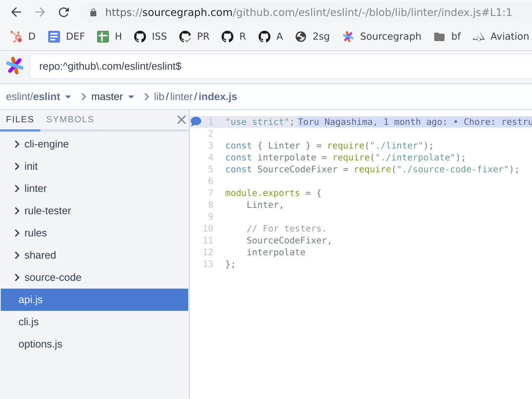Click interpolate on line 12
The image size is (532, 399).
point(276,252)
